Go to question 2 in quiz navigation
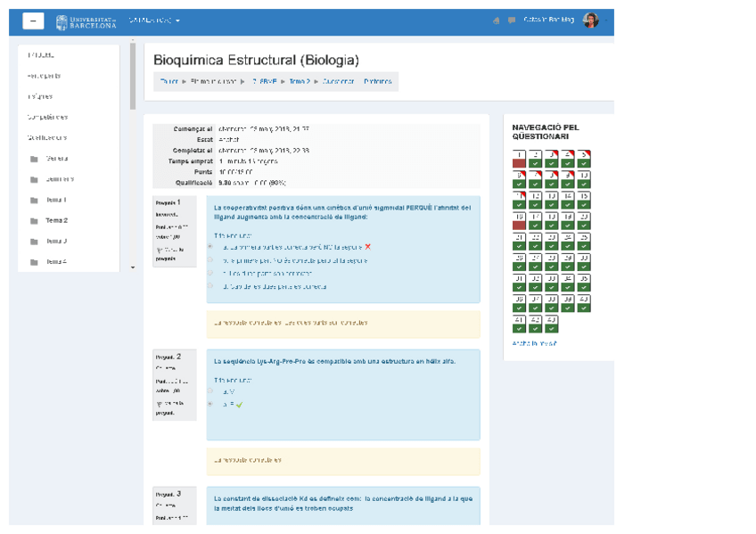This screenshot has height=534, width=756. [x=535, y=159]
